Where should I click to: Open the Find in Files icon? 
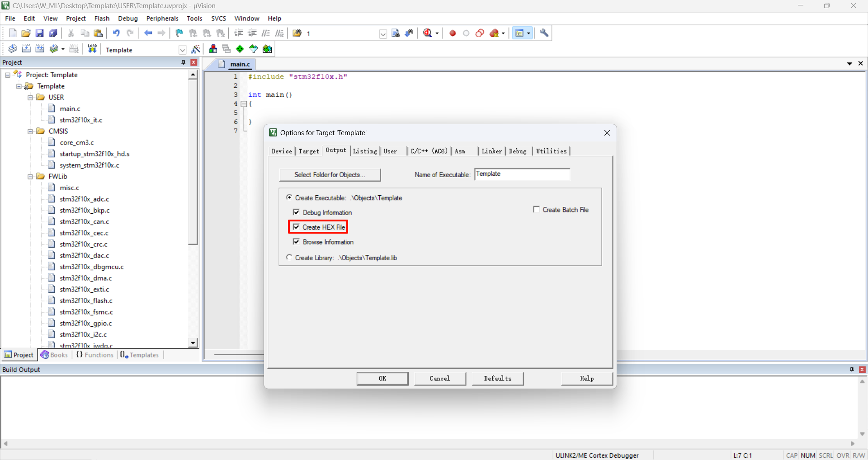tap(297, 33)
